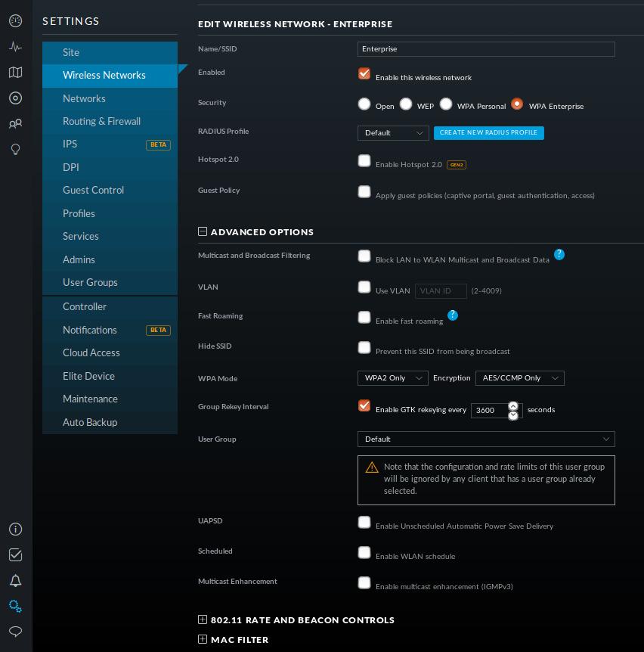Open the Statistics pulse icon
This screenshot has height=652, width=644.
tap(15, 47)
